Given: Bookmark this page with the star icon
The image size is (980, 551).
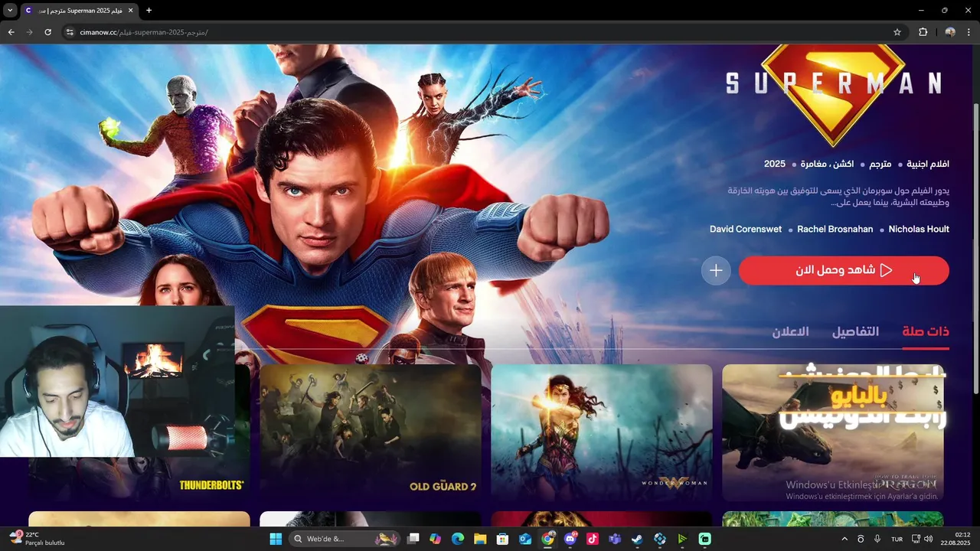Looking at the screenshot, I should click(x=897, y=32).
